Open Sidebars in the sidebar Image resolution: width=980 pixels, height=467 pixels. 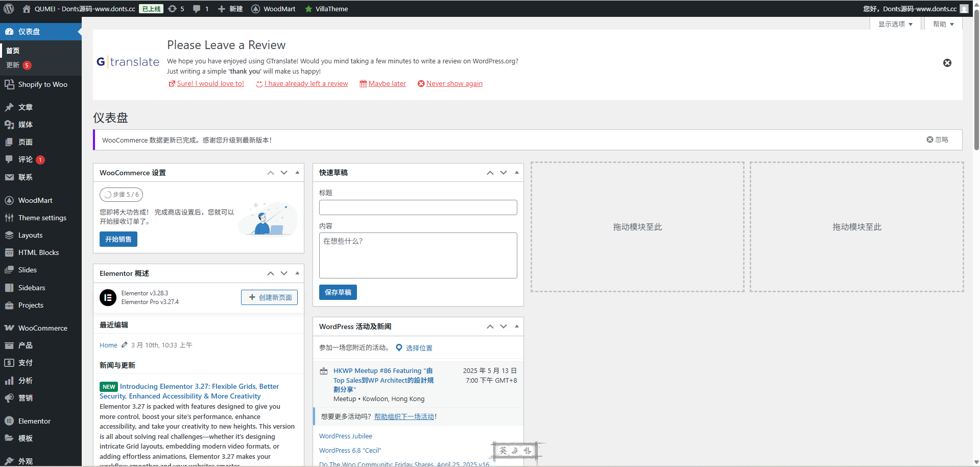[x=41, y=288]
